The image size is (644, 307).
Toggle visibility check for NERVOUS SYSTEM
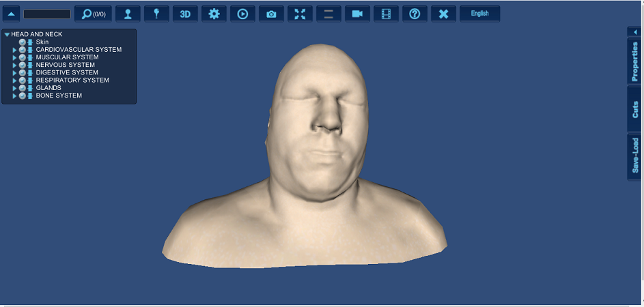point(22,65)
